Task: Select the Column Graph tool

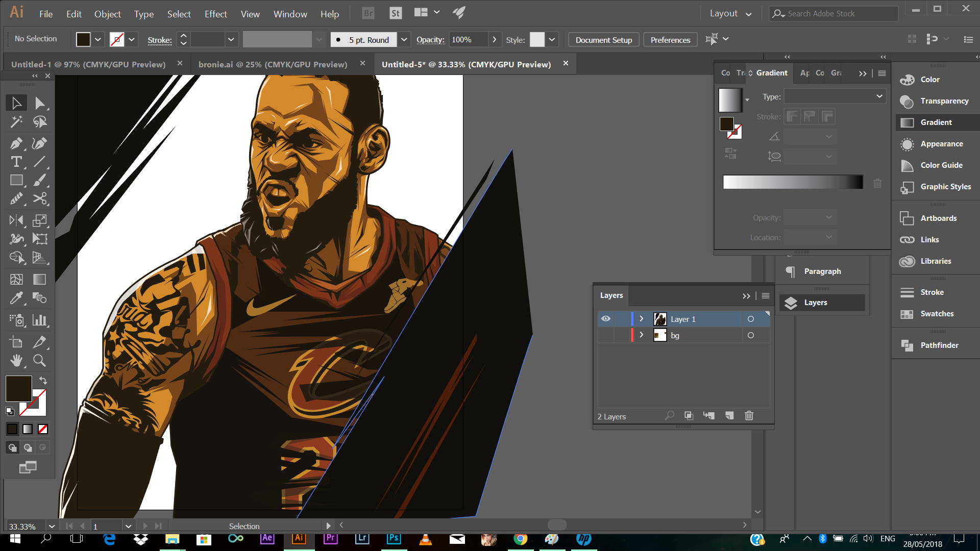Action: point(40,320)
